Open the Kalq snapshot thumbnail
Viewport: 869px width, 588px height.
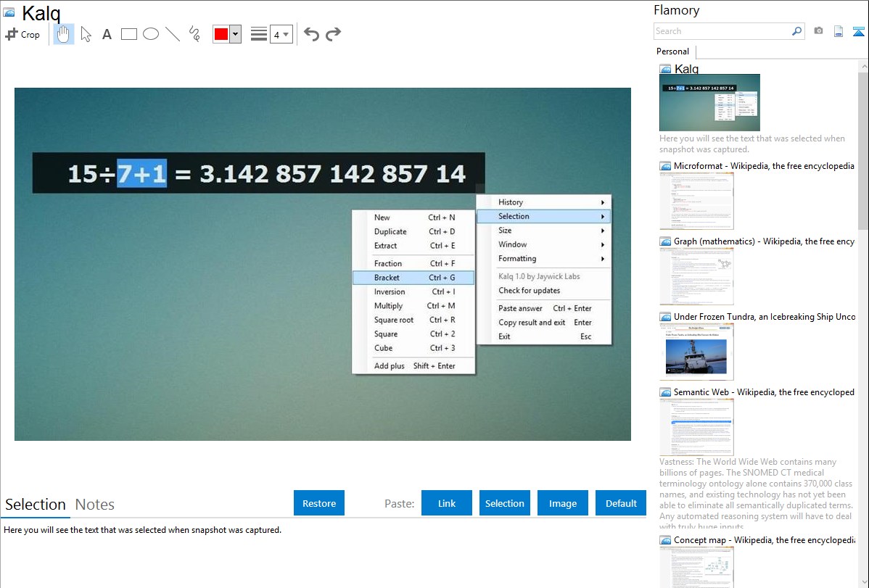[709, 102]
